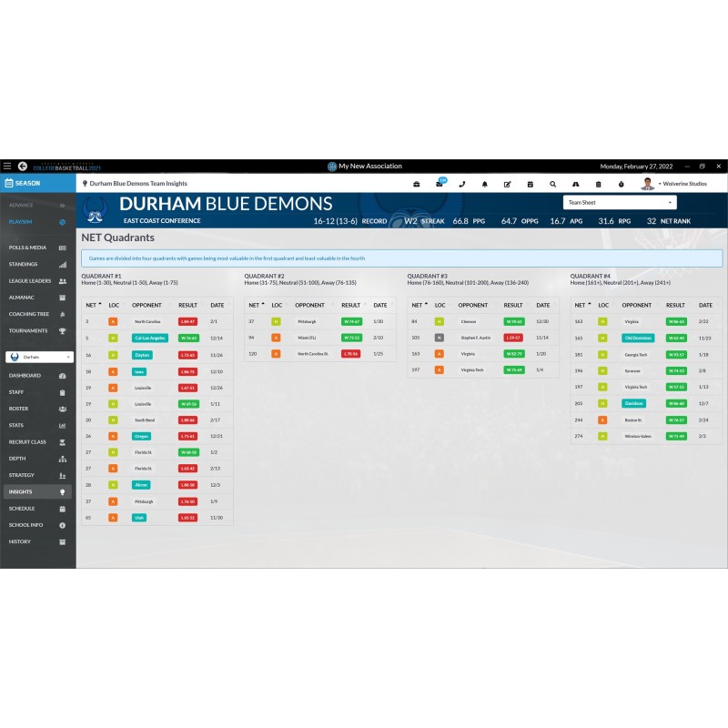The width and height of the screenshot is (728, 728).
Task: Open the Durham team selector dropdown
Action: pyautogui.click(x=38, y=358)
